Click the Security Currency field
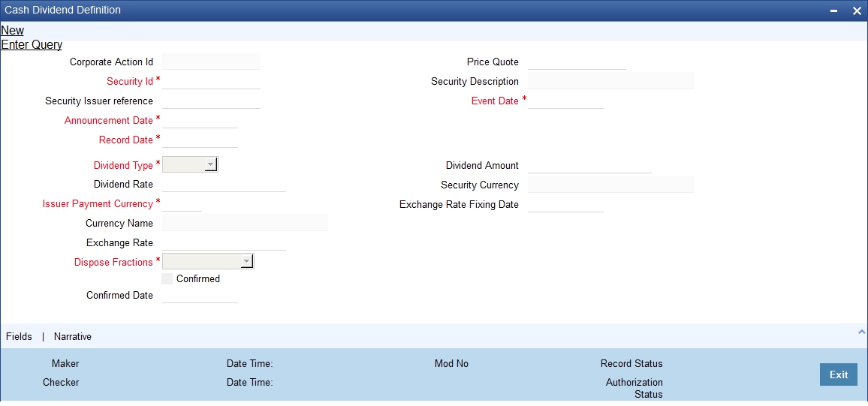This screenshot has height=406, width=868. pyautogui.click(x=610, y=184)
